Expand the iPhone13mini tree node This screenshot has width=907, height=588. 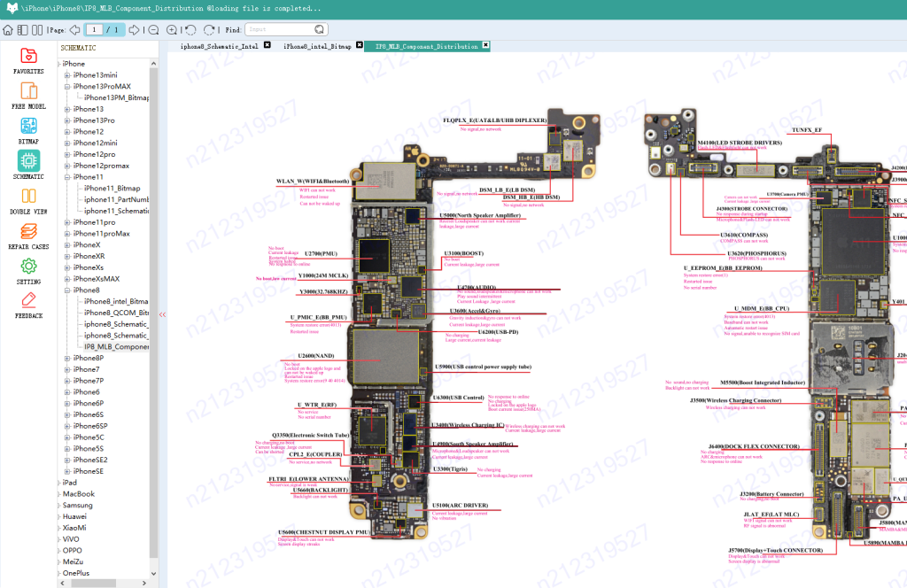[67, 75]
